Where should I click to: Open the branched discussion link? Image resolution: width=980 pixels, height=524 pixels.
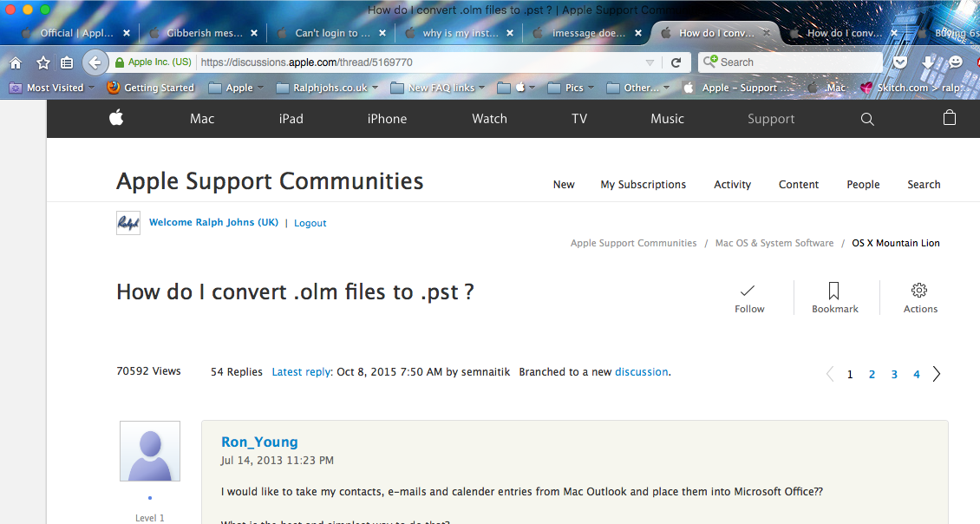641,372
